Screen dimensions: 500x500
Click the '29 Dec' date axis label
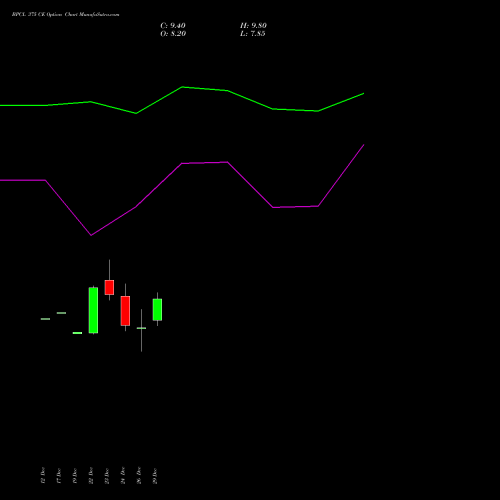click(x=155, y=476)
